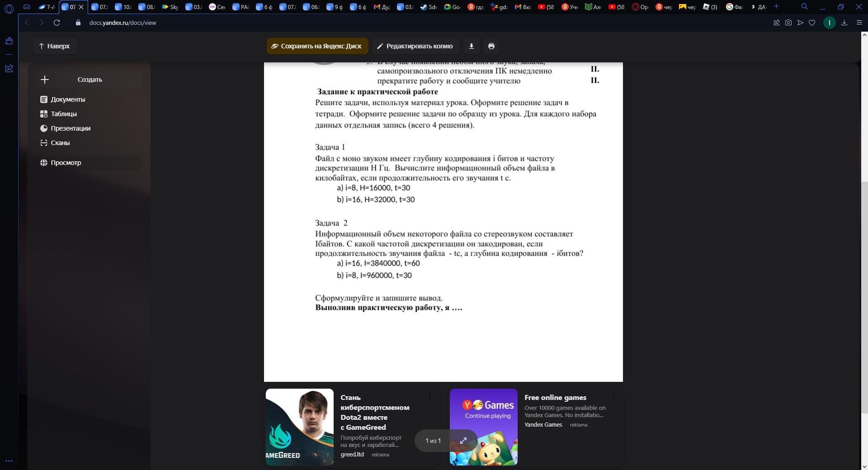The height and width of the screenshot is (470, 868).
Task: Open sidebar three-dots settings at bottom left
Action: [9, 461]
